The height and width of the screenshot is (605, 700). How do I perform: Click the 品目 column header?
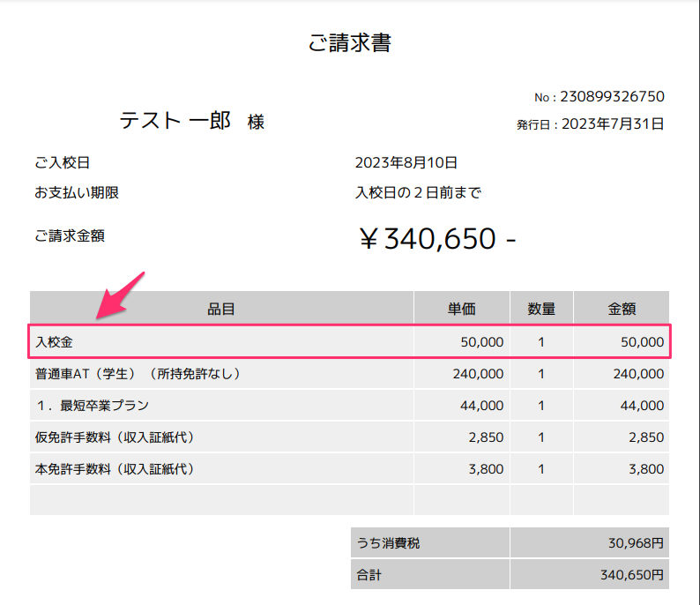(221, 309)
